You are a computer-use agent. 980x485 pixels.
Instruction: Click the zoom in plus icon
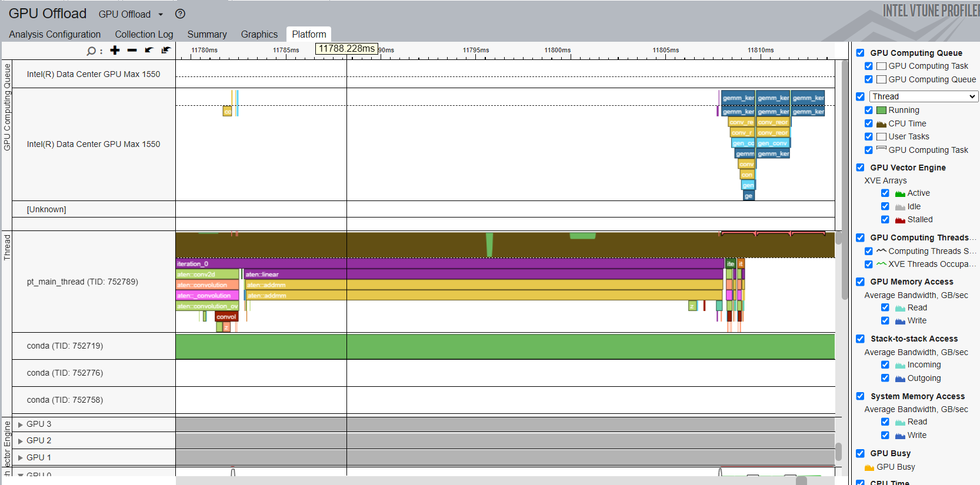click(x=115, y=51)
